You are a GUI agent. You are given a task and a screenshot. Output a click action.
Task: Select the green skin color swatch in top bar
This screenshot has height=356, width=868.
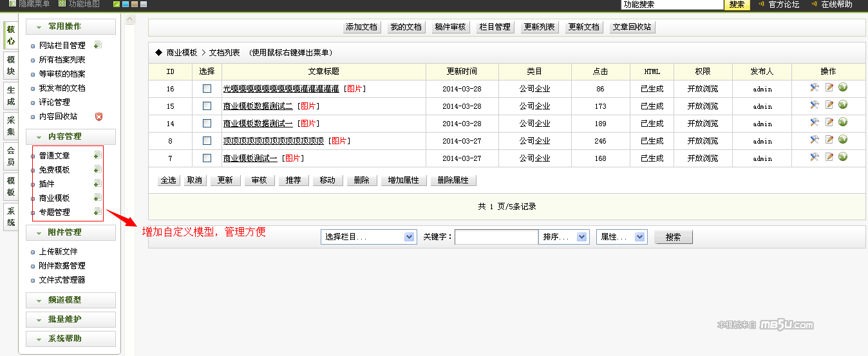point(117,5)
